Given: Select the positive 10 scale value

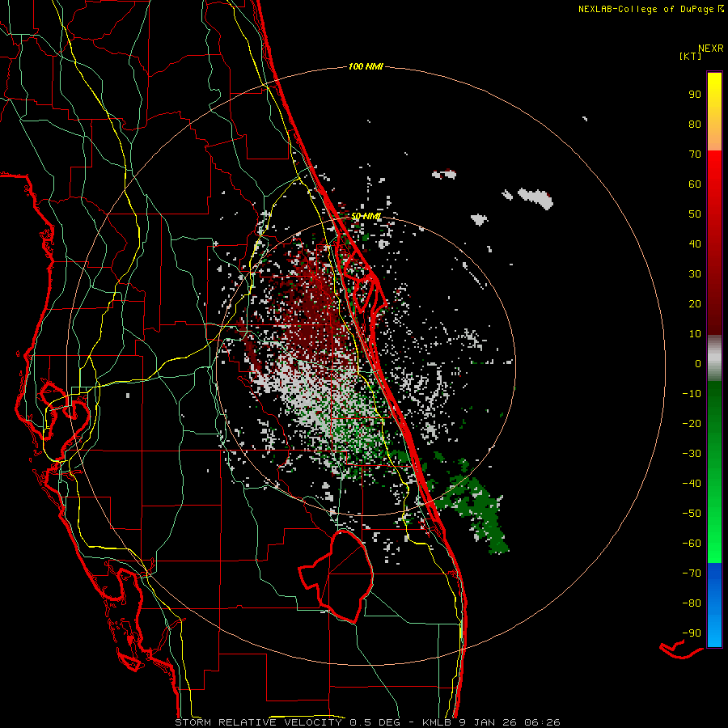Looking at the screenshot, I should 695,334.
